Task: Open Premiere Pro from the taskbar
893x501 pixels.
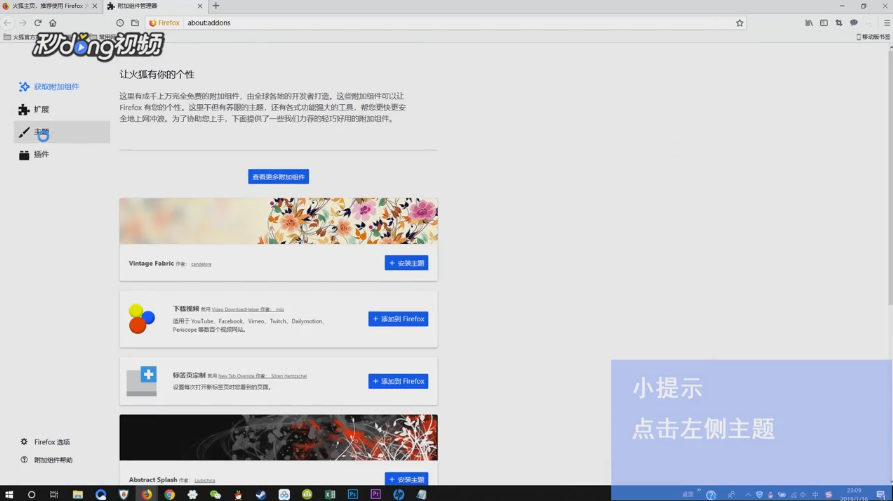Action: (375, 494)
